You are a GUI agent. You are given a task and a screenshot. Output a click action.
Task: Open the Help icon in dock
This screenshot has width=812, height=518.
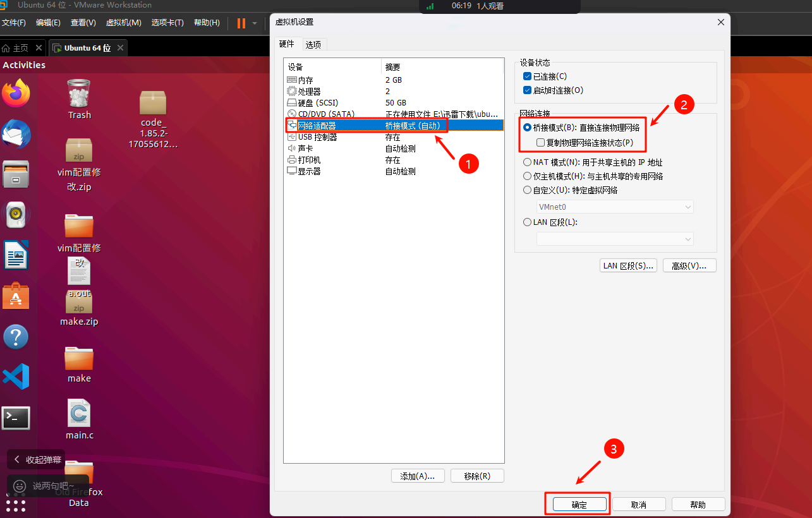[x=16, y=337]
